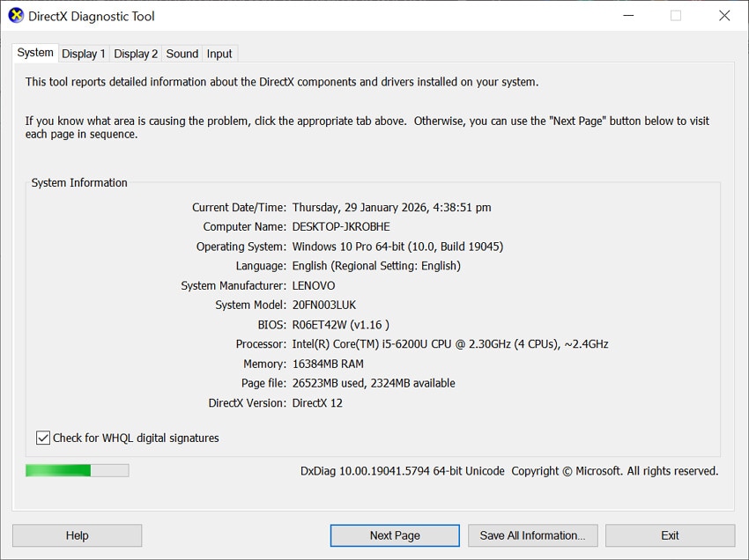This screenshot has height=560, width=749.
Task: Select the System tab
Action: point(34,53)
